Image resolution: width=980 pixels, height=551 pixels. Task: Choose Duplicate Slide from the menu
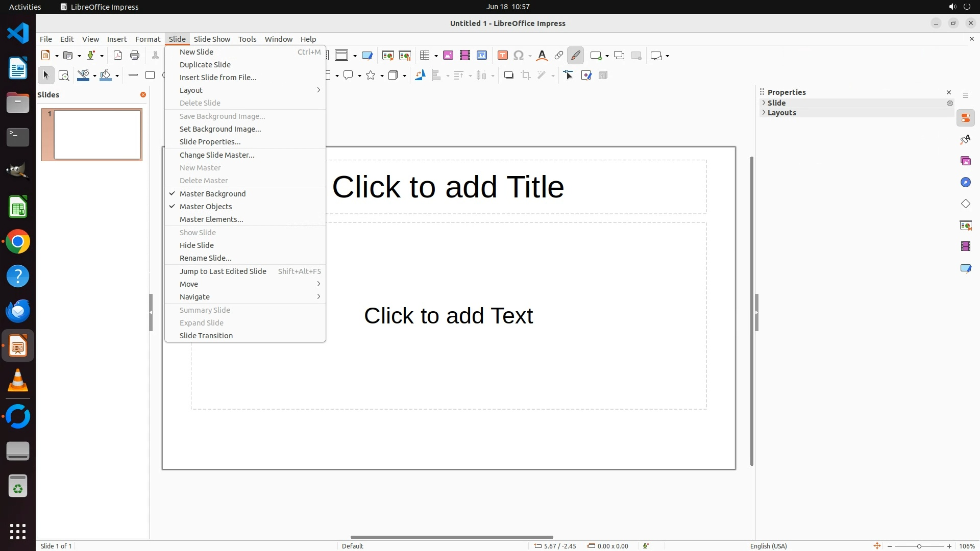[x=205, y=65]
